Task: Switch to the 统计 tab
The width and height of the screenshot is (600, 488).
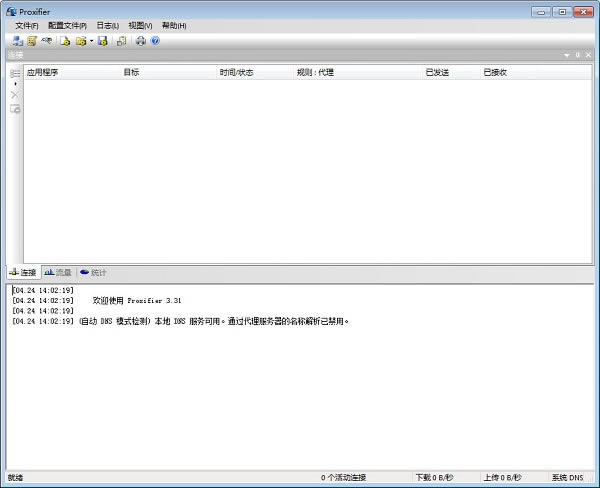Action: 93,273
